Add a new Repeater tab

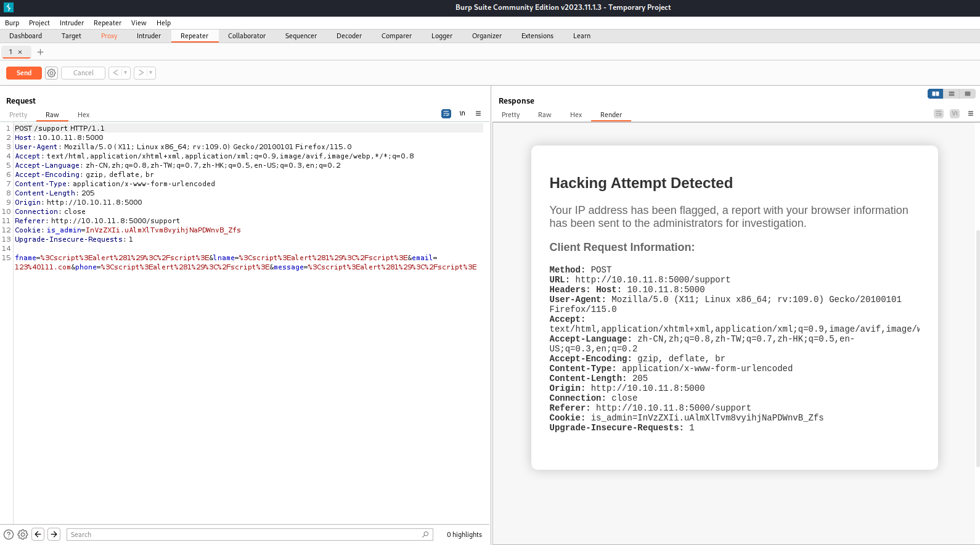click(x=40, y=52)
